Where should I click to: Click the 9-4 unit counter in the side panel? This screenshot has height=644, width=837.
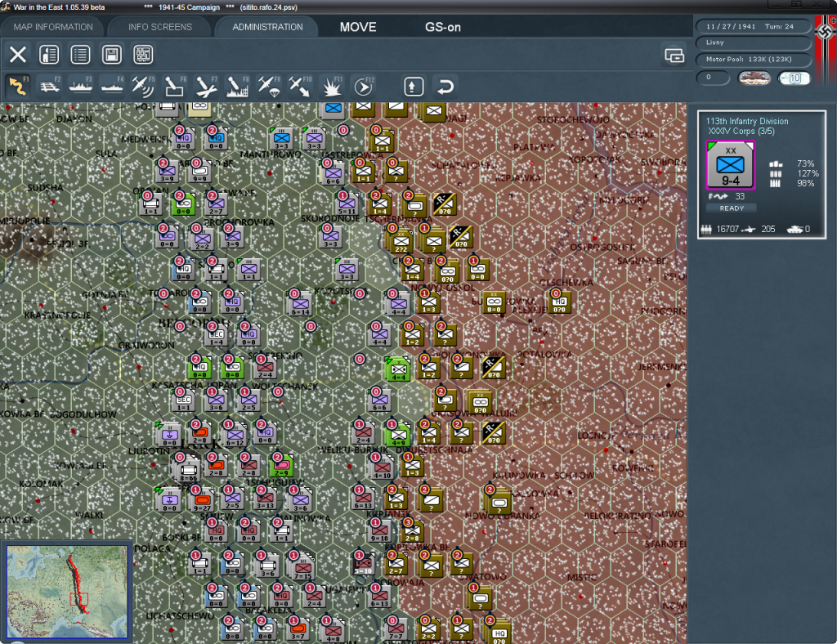(730, 165)
